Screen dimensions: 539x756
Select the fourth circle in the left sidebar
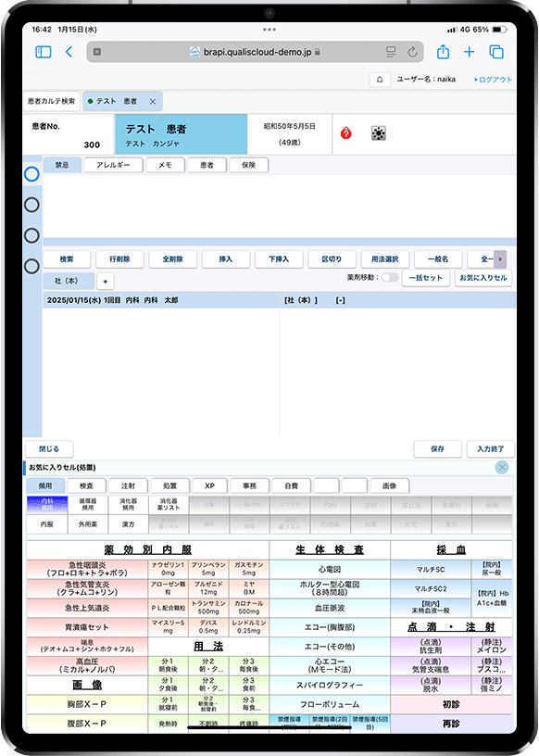31,266
